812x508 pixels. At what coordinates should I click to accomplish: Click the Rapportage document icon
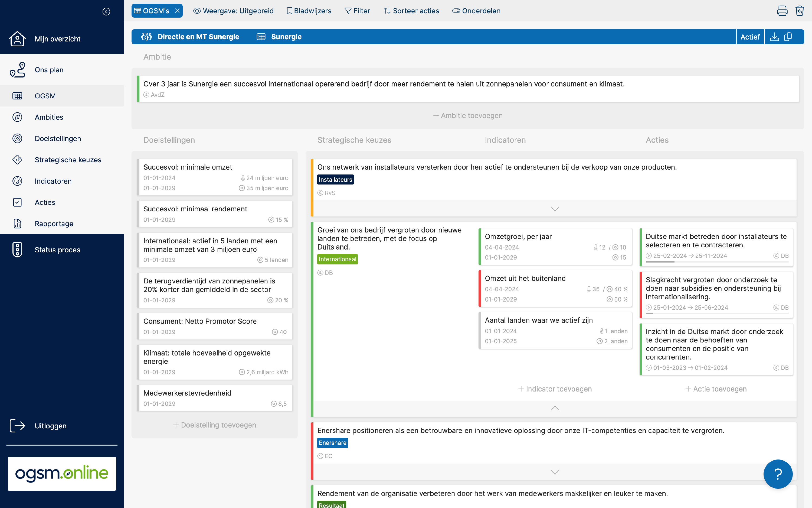[x=17, y=224]
